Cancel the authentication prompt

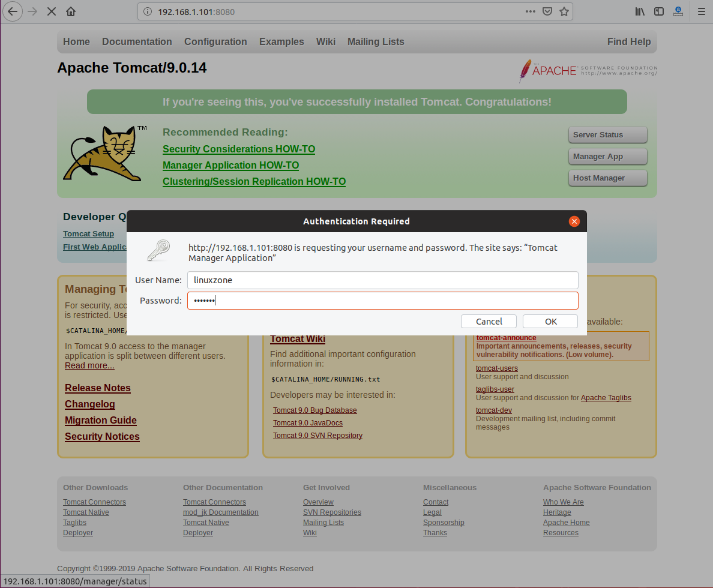pyautogui.click(x=489, y=322)
